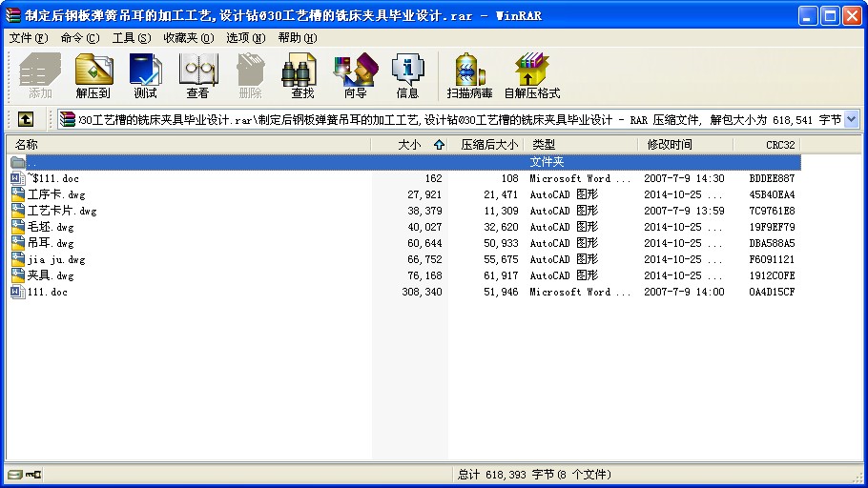Select the file name 毛坯.dwg
The image size is (868, 488).
tap(51, 227)
